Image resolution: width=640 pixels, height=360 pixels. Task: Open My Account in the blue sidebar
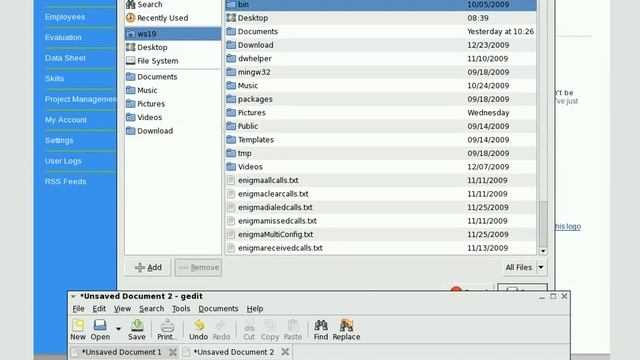tap(66, 120)
